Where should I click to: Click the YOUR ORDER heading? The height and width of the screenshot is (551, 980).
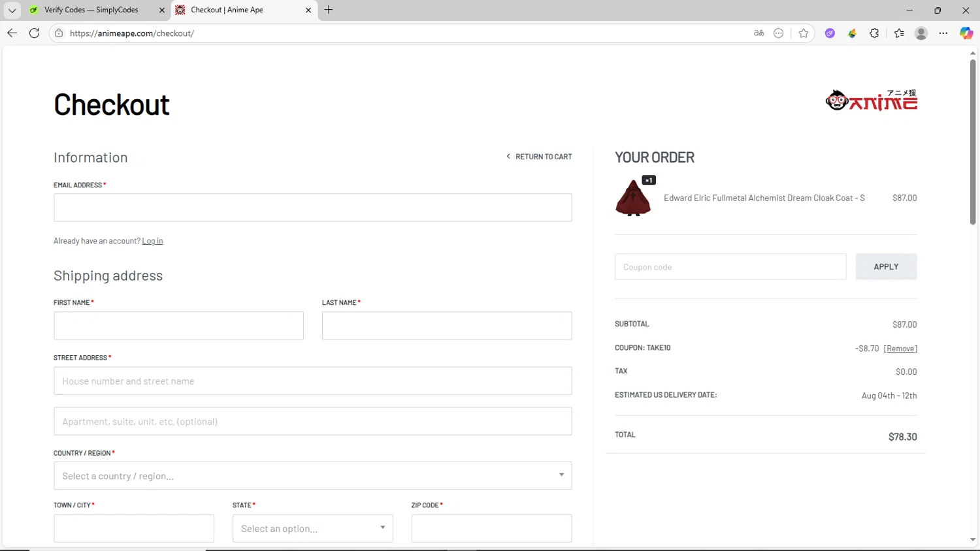pyautogui.click(x=655, y=157)
